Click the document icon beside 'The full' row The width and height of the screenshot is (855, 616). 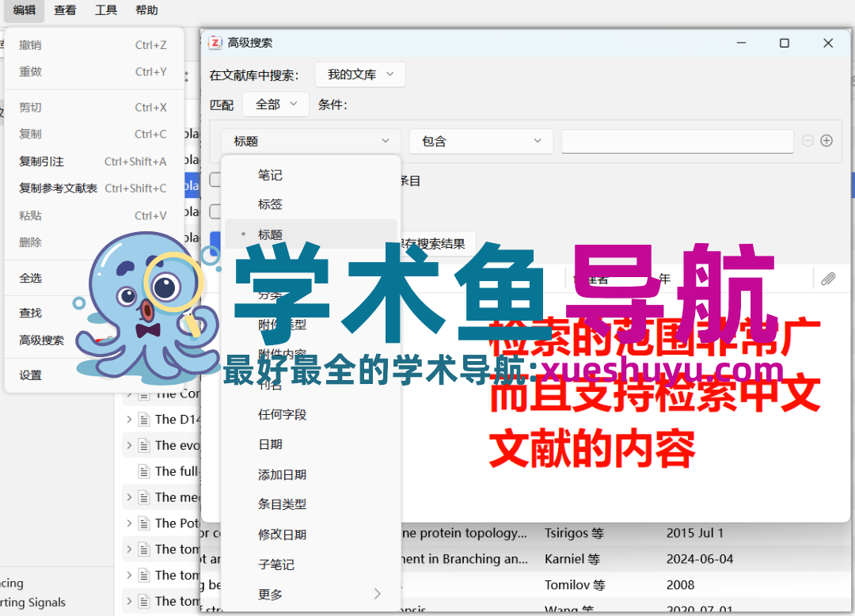(x=144, y=471)
